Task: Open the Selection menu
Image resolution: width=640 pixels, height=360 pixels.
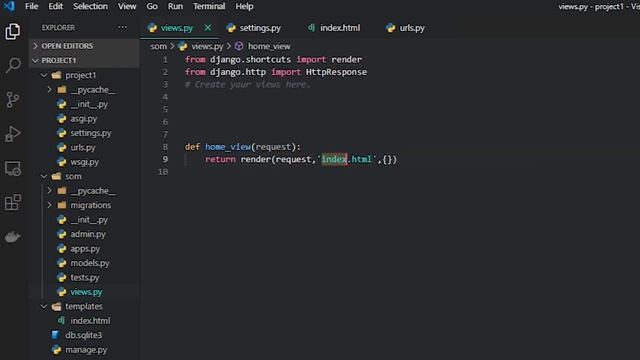Action: coord(90,6)
